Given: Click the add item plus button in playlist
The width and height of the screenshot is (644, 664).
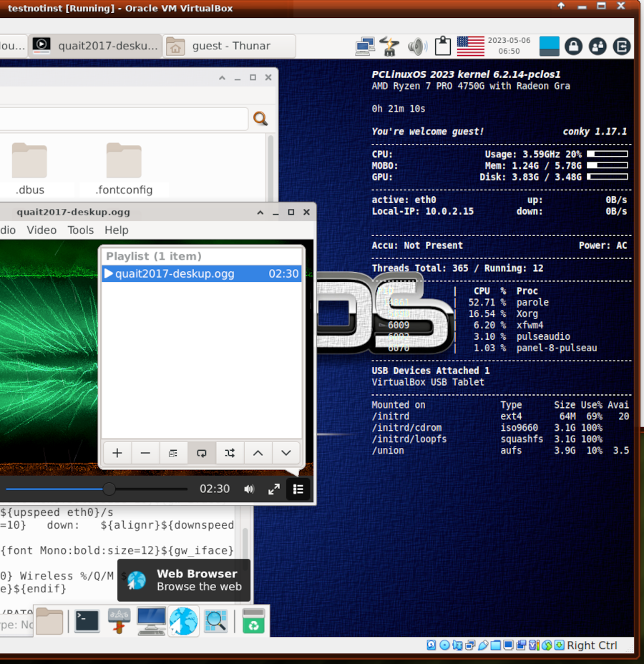Looking at the screenshot, I should [117, 453].
